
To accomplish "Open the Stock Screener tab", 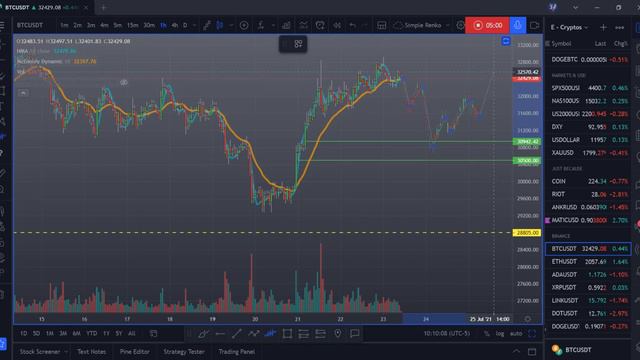I will coord(40,351).
